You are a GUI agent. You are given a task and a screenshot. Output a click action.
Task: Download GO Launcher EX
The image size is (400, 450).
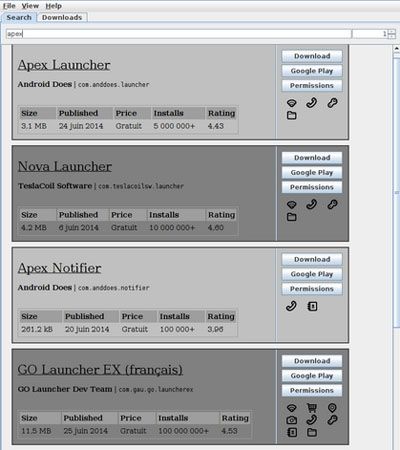[312, 361]
